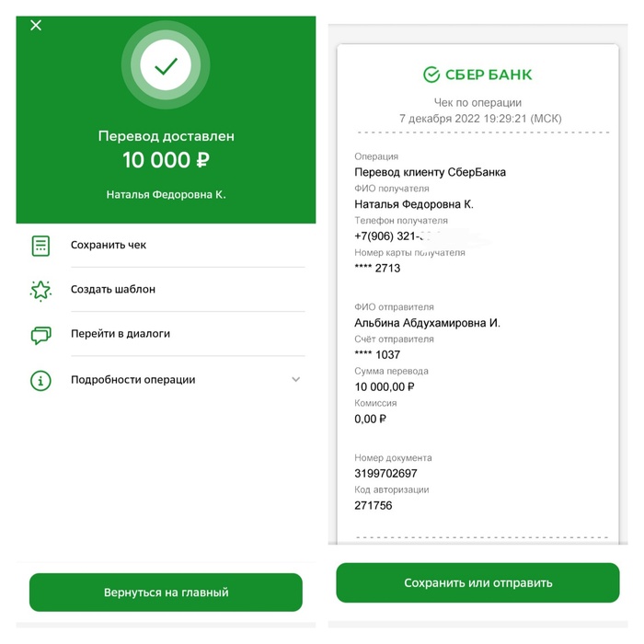
Task: Expand Подробности операции with the chevron
Action: click(295, 379)
